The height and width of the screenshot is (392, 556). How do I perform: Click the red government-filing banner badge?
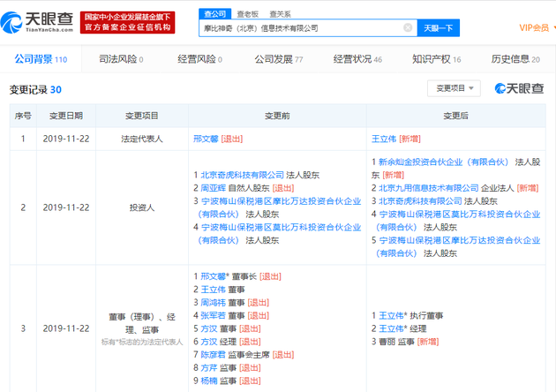tap(128, 22)
